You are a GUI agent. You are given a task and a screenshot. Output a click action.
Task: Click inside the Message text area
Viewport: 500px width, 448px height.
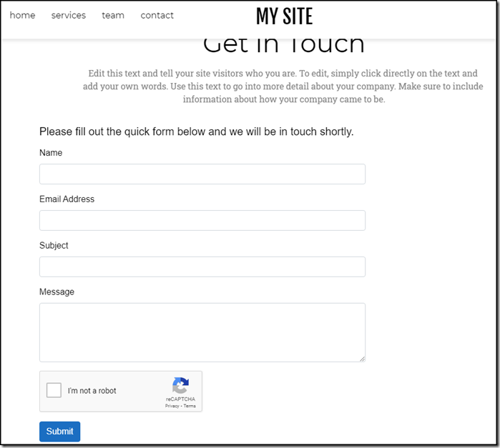click(x=202, y=332)
